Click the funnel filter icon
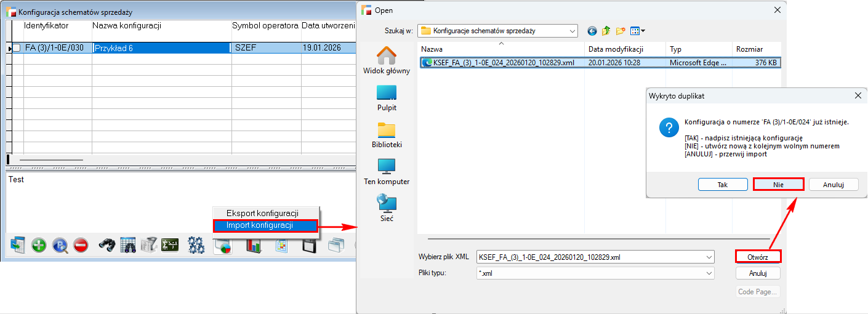This screenshot has height=314, width=868. (148, 245)
